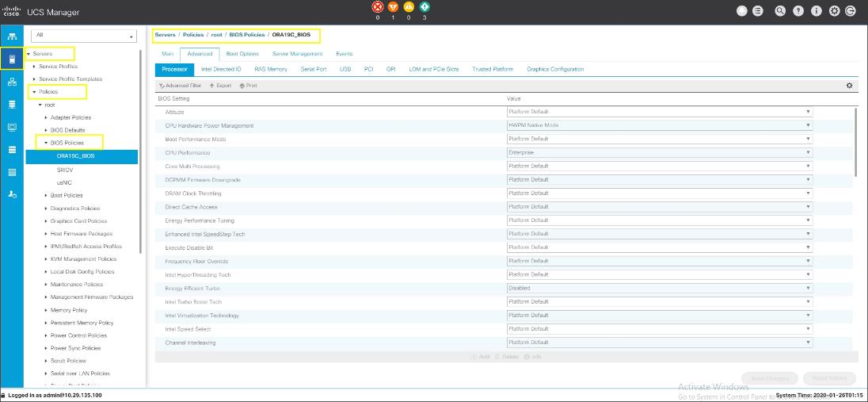
Task: Open the Trusted Platform sub-tab
Action: pos(493,69)
